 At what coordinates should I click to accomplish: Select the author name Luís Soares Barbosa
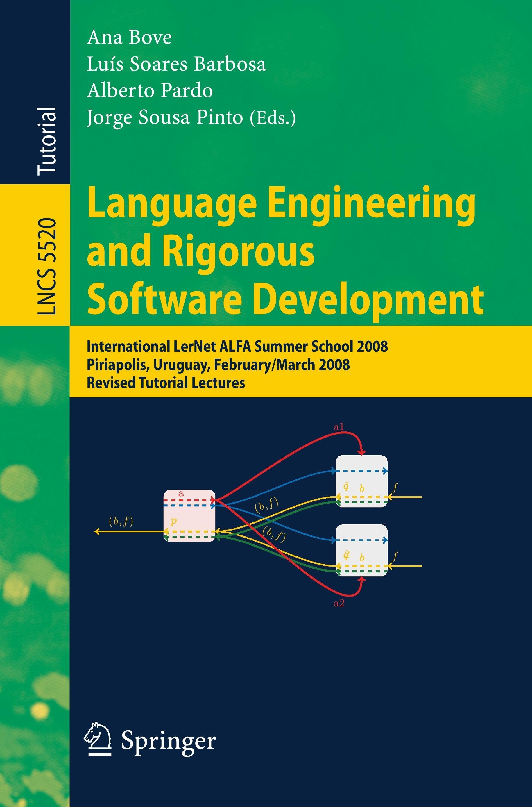[176, 64]
